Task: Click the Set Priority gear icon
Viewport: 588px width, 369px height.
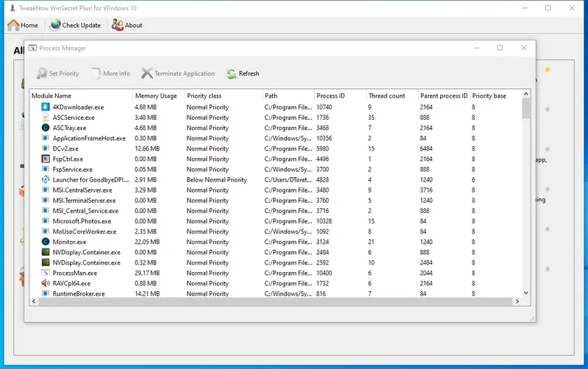Action: [x=42, y=73]
